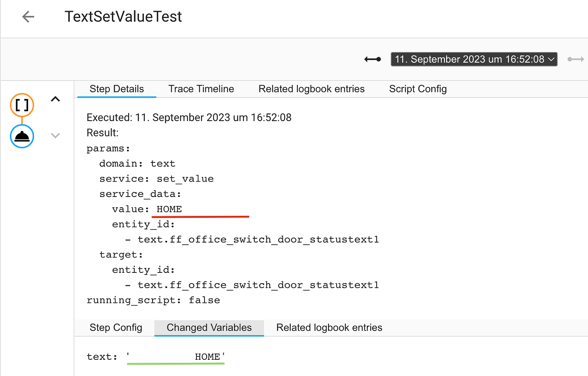The image size is (588, 376).
Task: Click the chevron on the timestamp selector
Action: pyautogui.click(x=550, y=59)
